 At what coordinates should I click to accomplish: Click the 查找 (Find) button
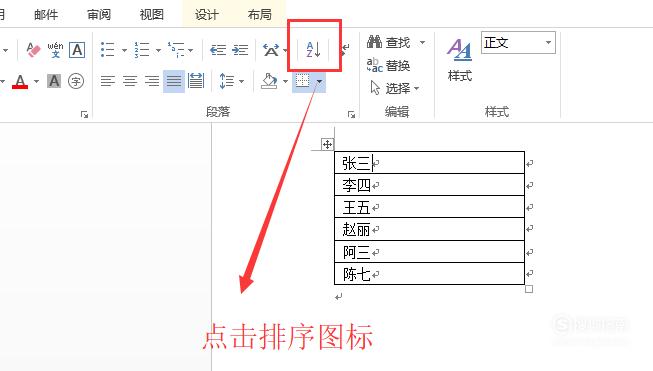(389, 42)
